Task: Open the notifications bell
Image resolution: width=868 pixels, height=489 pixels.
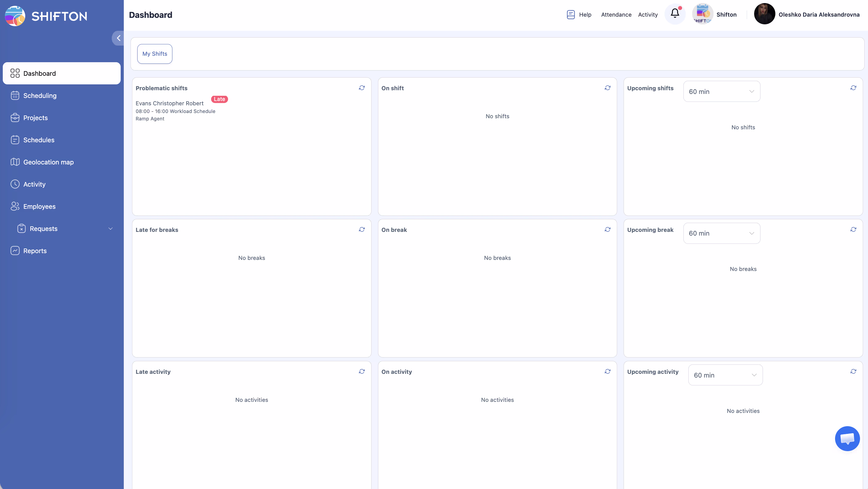Action: click(x=675, y=14)
